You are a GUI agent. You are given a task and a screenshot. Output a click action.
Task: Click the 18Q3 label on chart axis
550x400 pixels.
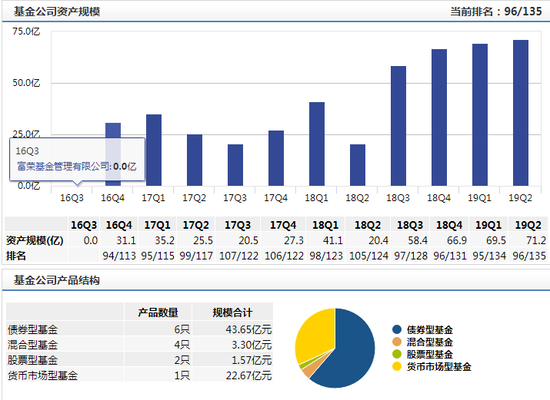(x=398, y=198)
